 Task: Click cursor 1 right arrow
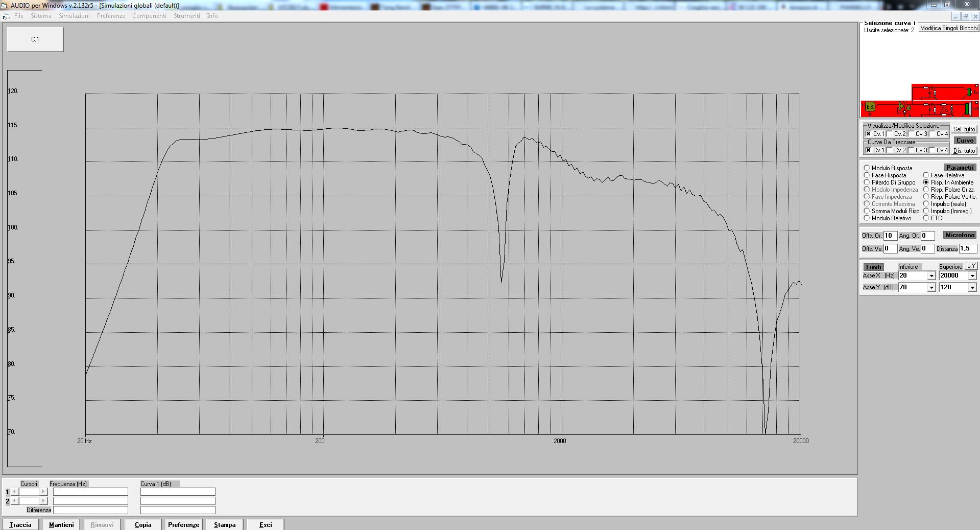[x=43, y=492]
